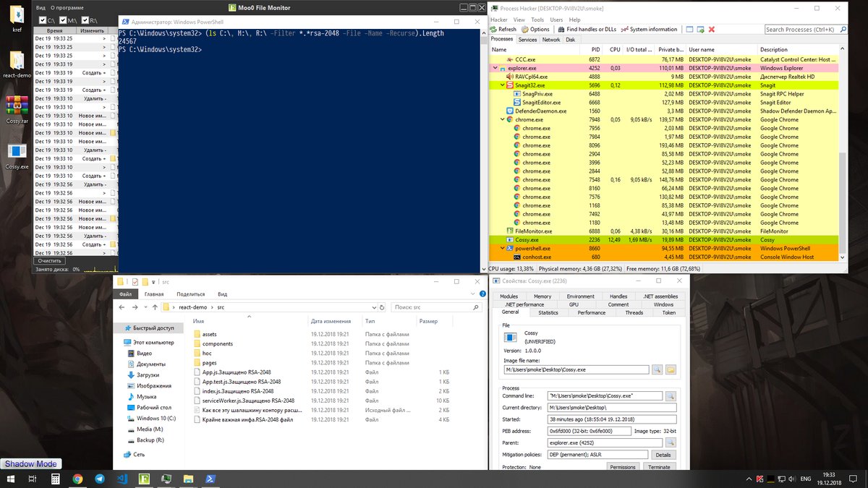
Task: Click the Permissions button
Action: click(x=623, y=467)
